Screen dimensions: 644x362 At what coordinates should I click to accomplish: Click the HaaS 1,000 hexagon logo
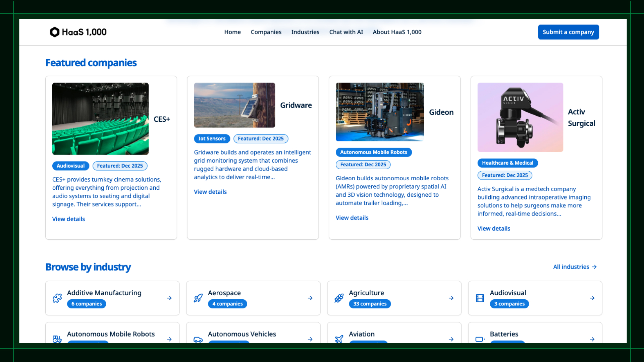pyautogui.click(x=54, y=32)
